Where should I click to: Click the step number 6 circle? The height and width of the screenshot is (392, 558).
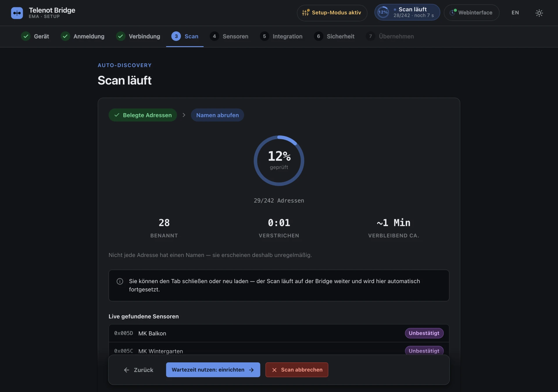[x=319, y=36]
